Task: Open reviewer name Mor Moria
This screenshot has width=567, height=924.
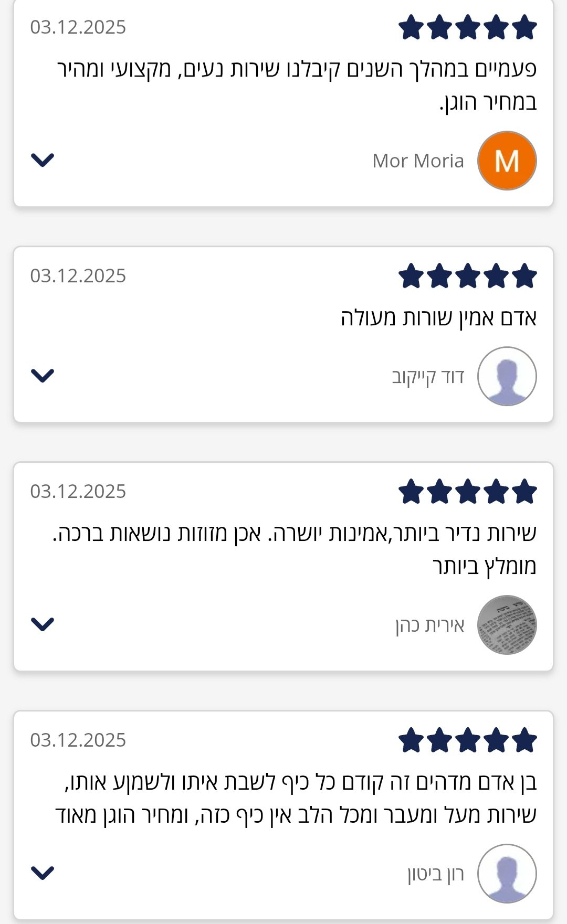Action: (418, 161)
